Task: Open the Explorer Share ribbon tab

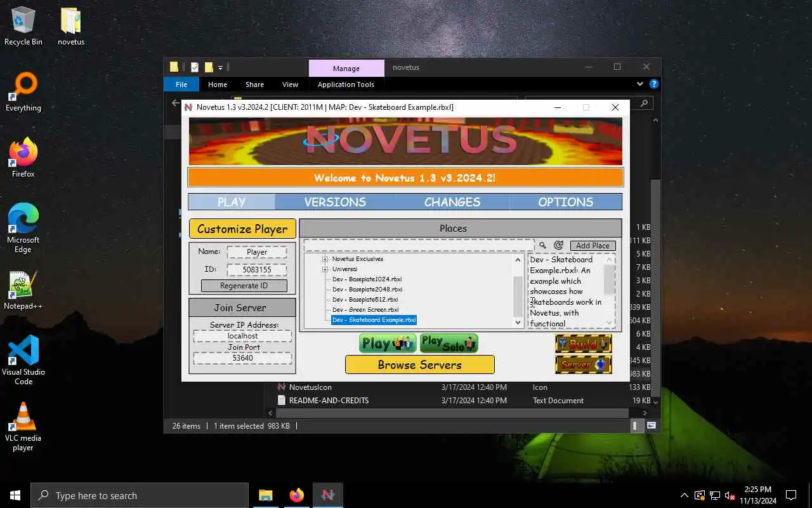Action: 254,84
